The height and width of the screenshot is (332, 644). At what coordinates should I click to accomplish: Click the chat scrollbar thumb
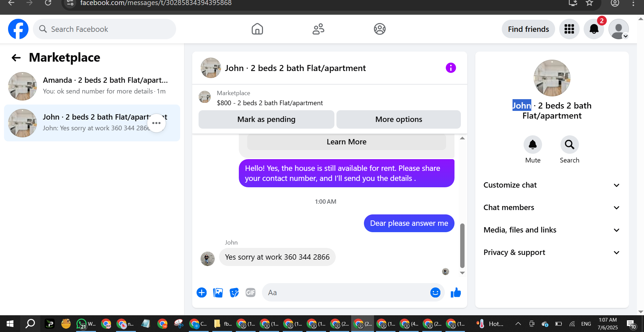tap(462, 245)
